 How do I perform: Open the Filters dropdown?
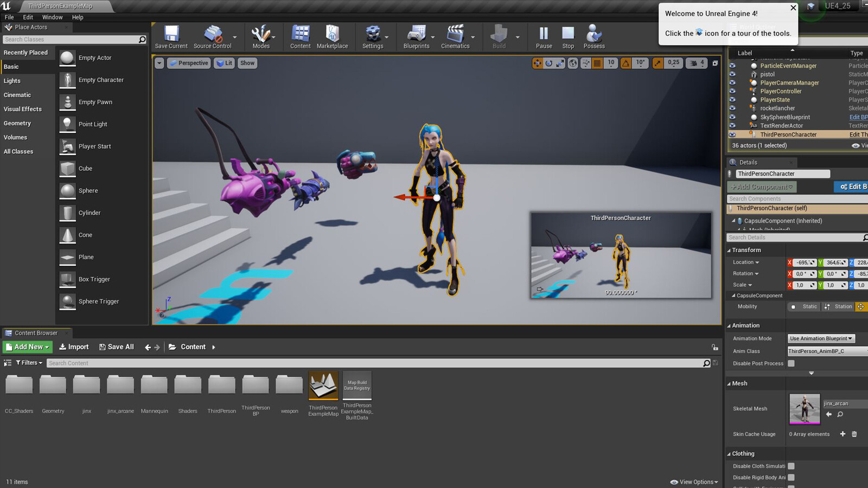(29, 363)
